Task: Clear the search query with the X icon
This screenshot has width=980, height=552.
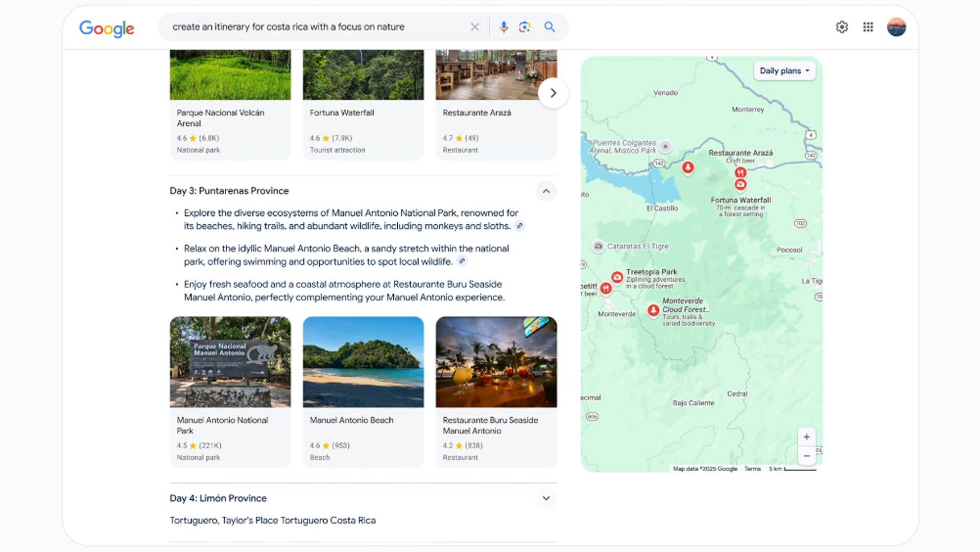Action: [x=474, y=27]
